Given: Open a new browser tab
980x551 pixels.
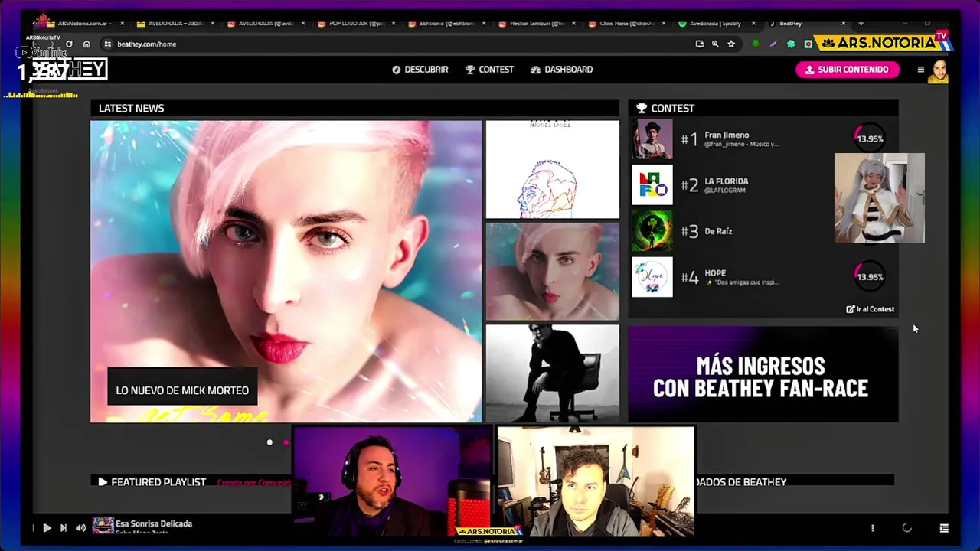Looking at the screenshot, I should tap(861, 24).
